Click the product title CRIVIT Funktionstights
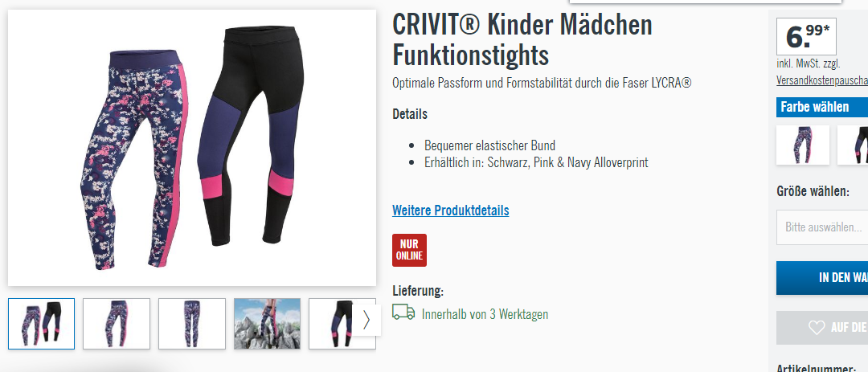The height and width of the screenshot is (372, 868). point(522,40)
